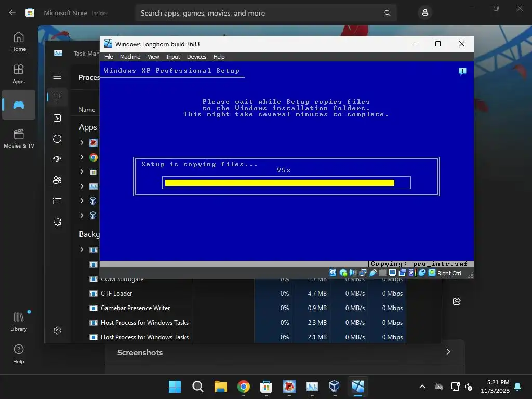Click the hard disk activity indicator in VirtualBox

pyautogui.click(x=333, y=273)
